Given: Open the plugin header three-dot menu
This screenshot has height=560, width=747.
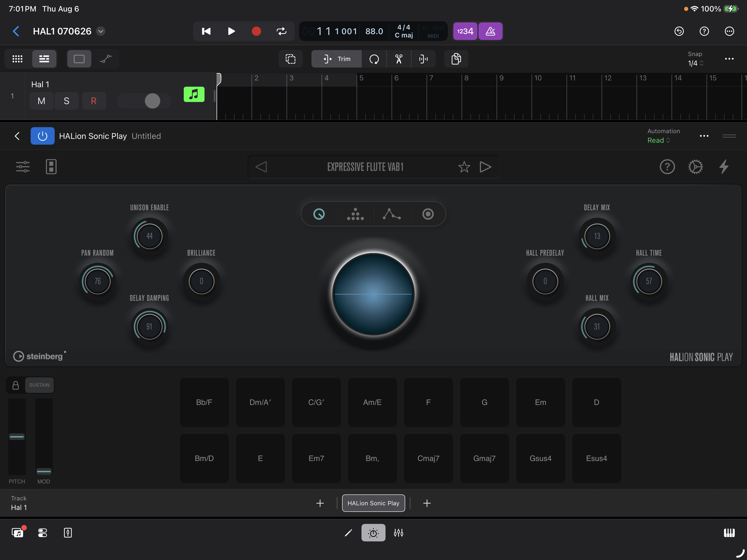Looking at the screenshot, I should coord(704,136).
